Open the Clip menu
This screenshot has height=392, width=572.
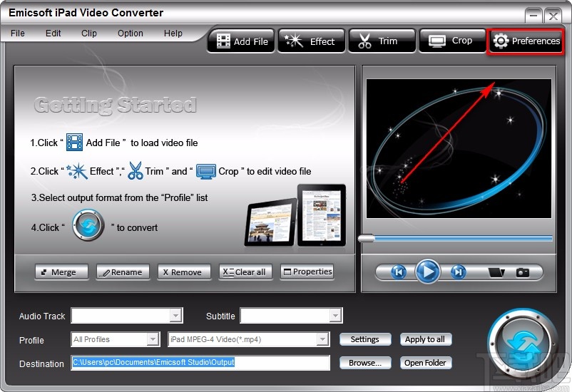[89, 33]
